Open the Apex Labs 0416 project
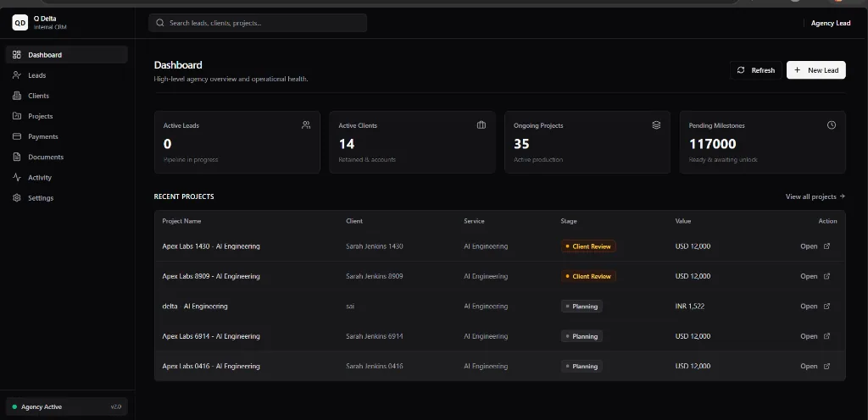Screen dimensions: 868x420 (815, 366)
